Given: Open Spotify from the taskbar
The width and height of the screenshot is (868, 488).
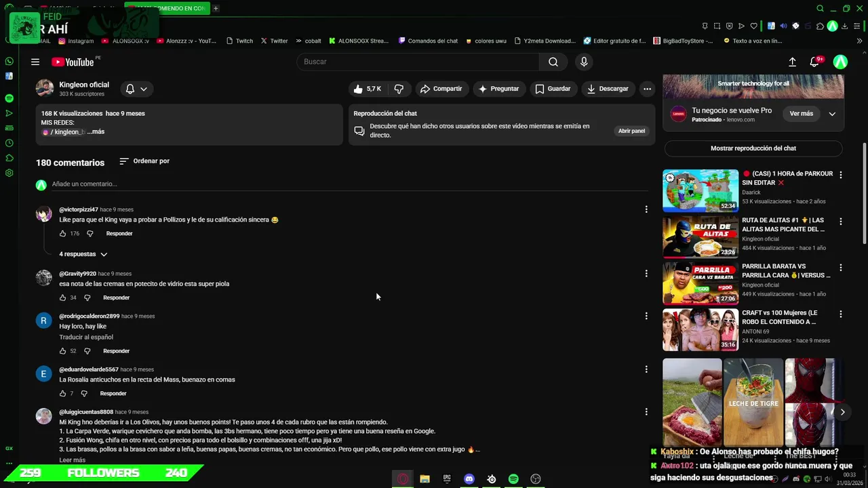Looking at the screenshot, I should click(513, 479).
